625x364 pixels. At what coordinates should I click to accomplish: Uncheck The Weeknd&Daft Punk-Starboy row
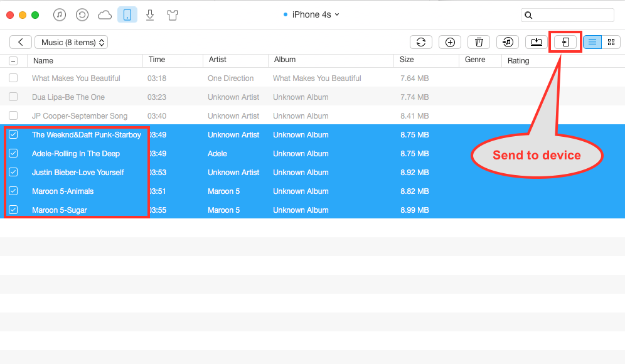[x=13, y=134]
